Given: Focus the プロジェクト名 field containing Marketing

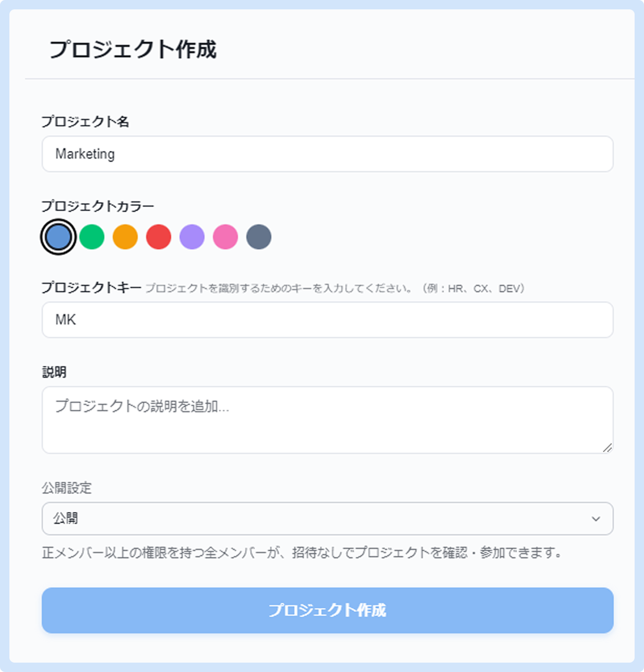Looking at the screenshot, I should 327,154.
